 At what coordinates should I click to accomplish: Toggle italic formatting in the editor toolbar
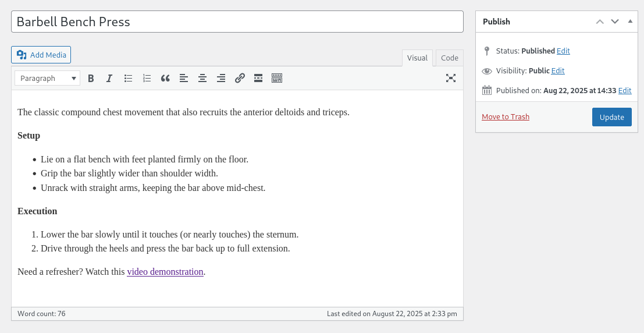tap(109, 78)
